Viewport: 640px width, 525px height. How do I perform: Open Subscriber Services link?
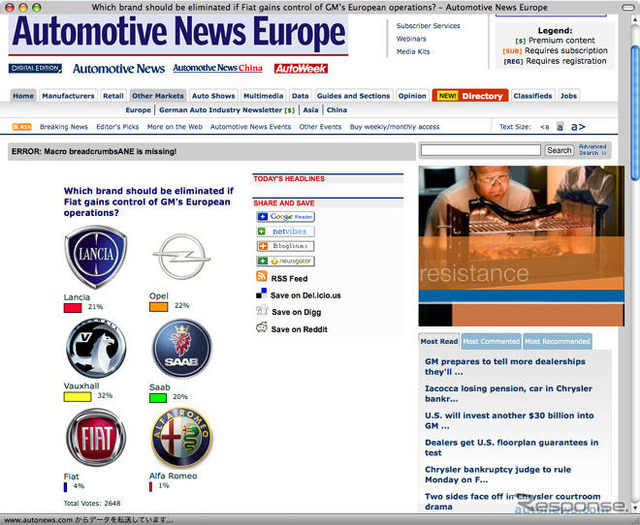tap(428, 26)
